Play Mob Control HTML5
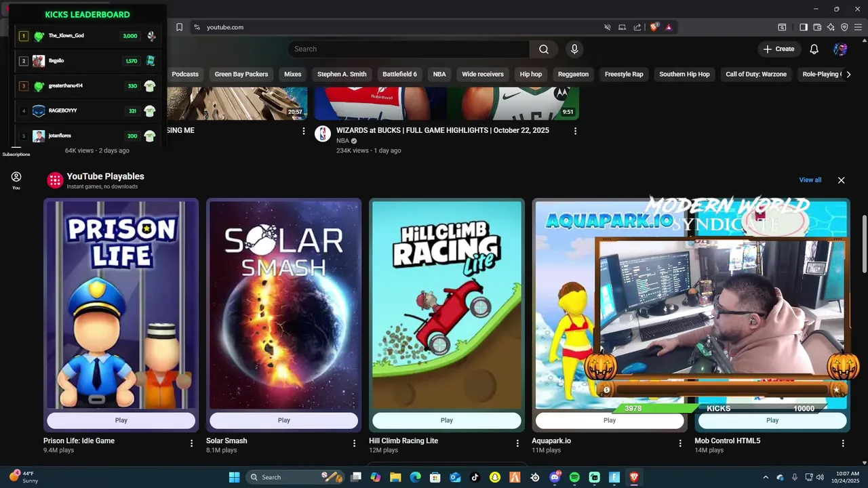868x488 pixels. pos(772,420)
